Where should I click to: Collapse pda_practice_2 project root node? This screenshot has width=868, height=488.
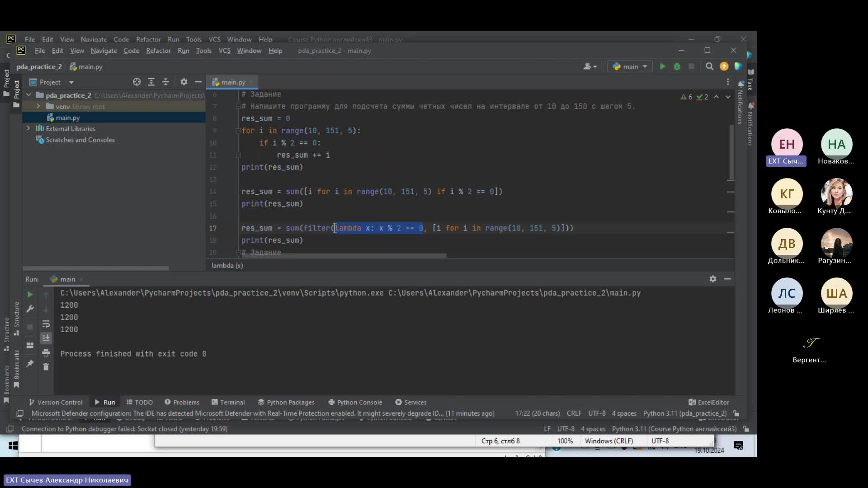(x=28, y=95)
